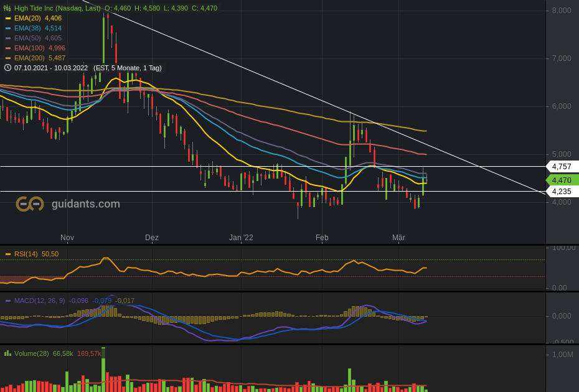Click the EST, 5 Monate, 1 Tag timeframe label
Screen dimensions: 579x392
(126, 68)
